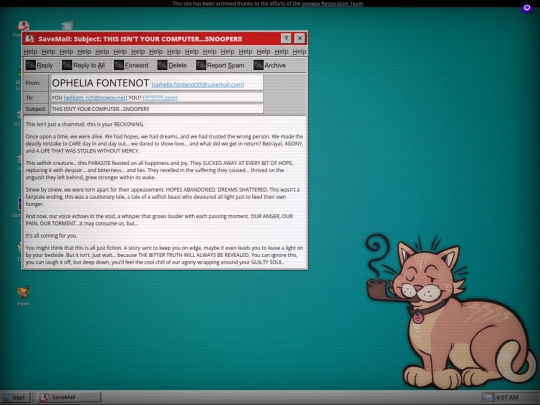Screen dimensions: 540x405
Task: Click the Subject field text
Action: click(x=100, y=109)
